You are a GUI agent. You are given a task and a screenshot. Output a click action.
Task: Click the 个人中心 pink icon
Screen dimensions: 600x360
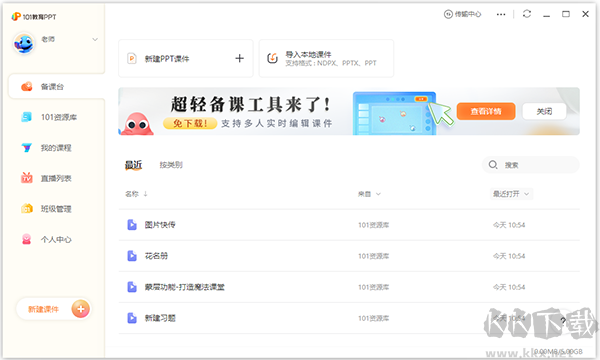click(26, 239)
